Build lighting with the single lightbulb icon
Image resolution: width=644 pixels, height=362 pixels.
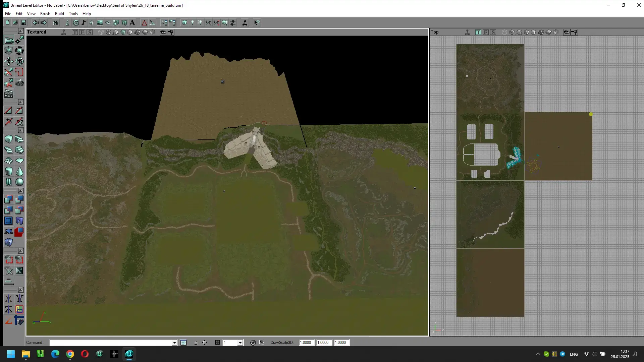(x=193, y=22)
